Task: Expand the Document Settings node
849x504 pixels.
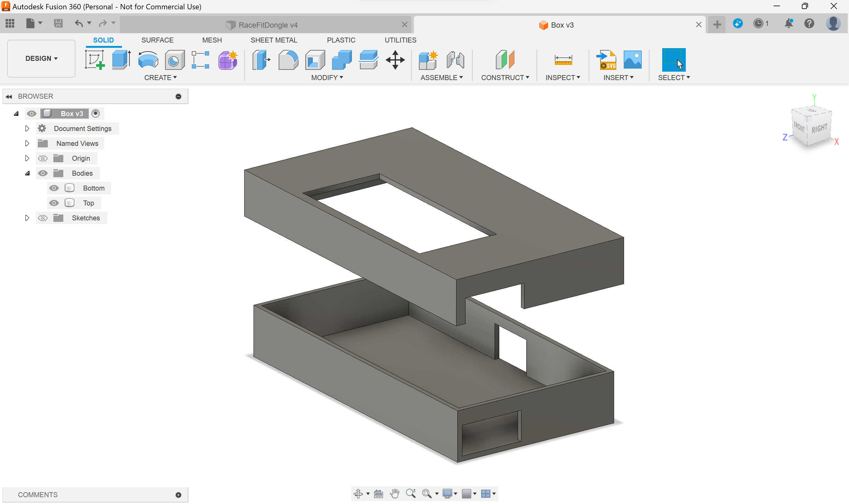Action: coord(27,128)
